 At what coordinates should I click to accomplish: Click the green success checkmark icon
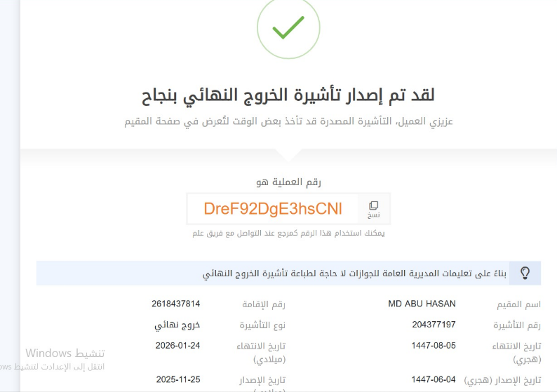coord(288,27)
